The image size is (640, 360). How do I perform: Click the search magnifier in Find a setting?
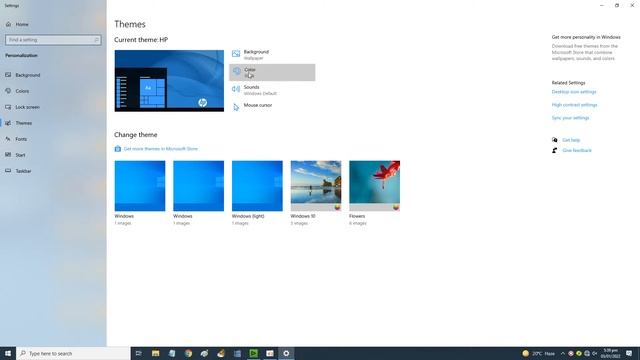click(x=96, y=40)
